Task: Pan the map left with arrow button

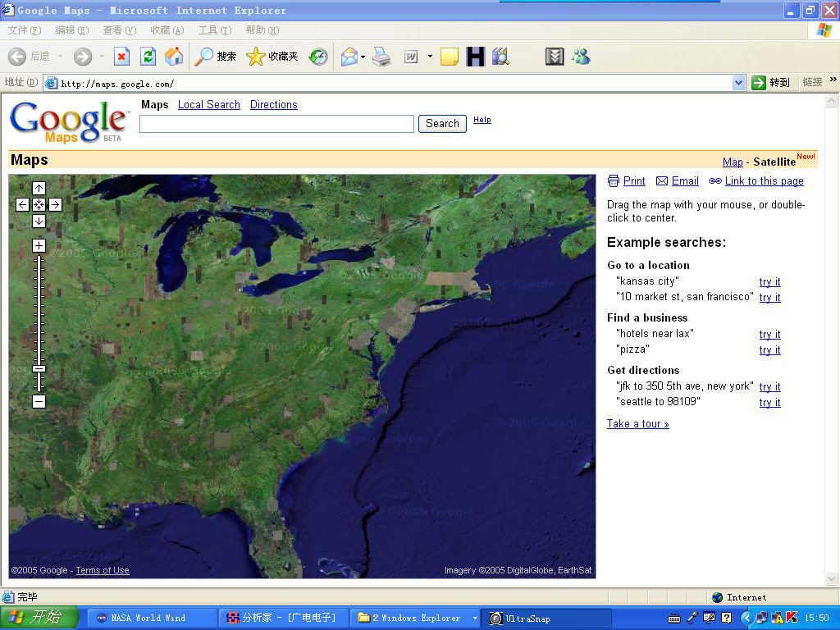Action: [x=22, y=204]
